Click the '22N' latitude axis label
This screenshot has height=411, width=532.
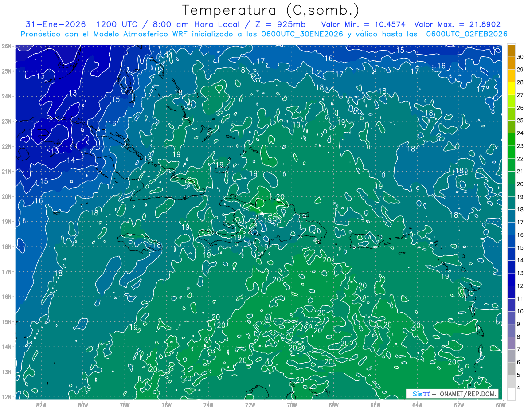click(6, 146)
